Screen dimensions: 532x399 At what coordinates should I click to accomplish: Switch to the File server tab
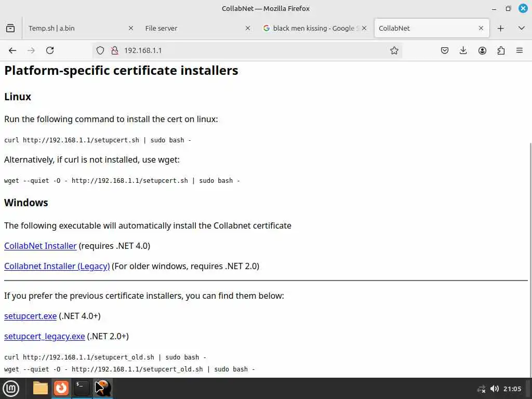coord(198,29)
